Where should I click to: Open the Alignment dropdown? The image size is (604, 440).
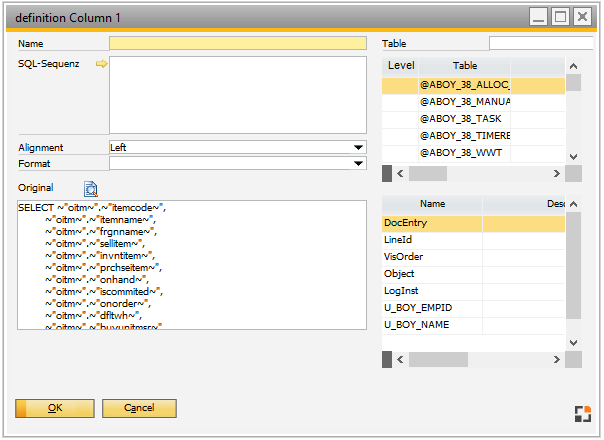point(358,147)
